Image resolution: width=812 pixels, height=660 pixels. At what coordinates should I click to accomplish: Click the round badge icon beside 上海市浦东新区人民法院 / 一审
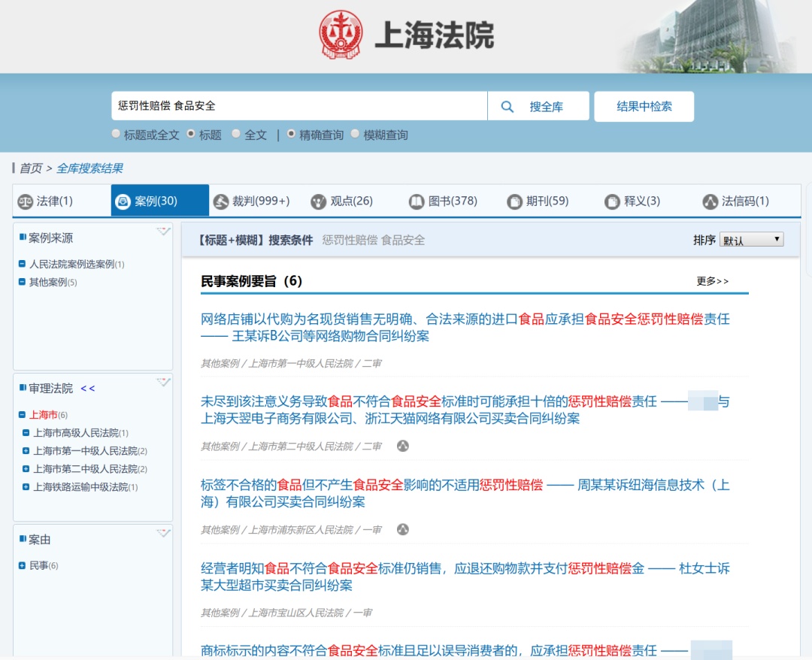(403, 529)
